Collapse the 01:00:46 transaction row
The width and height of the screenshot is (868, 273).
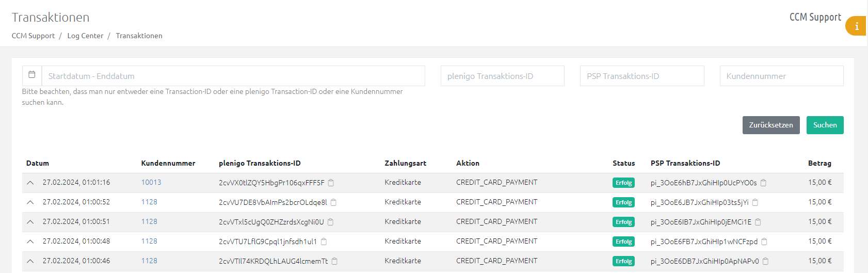click(x=30, y=261)
